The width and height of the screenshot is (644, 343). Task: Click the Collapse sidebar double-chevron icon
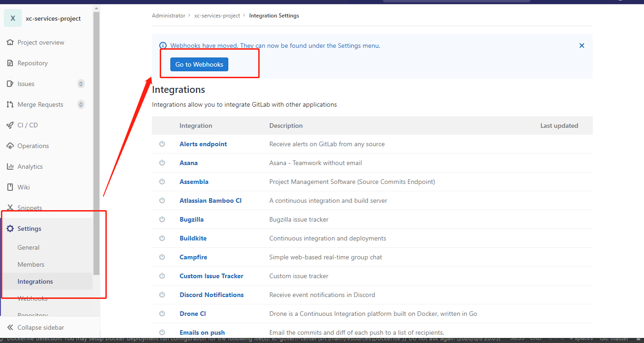10,327
